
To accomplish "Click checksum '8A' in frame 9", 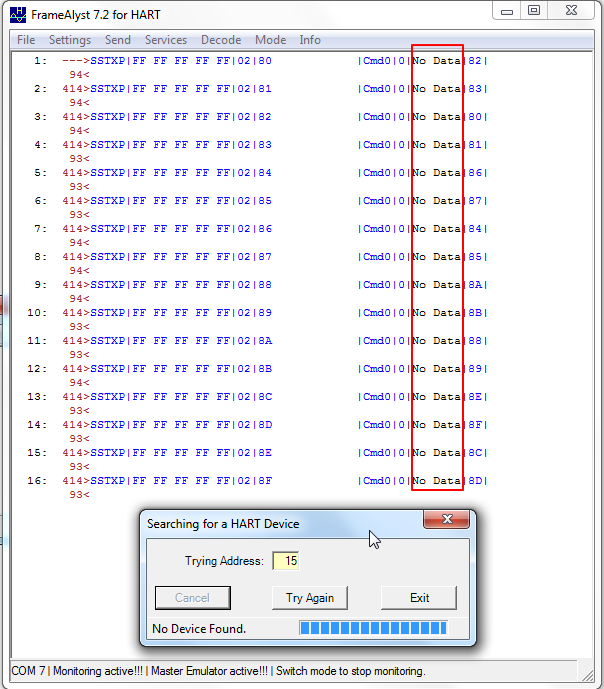I will [x=475, y=285].
